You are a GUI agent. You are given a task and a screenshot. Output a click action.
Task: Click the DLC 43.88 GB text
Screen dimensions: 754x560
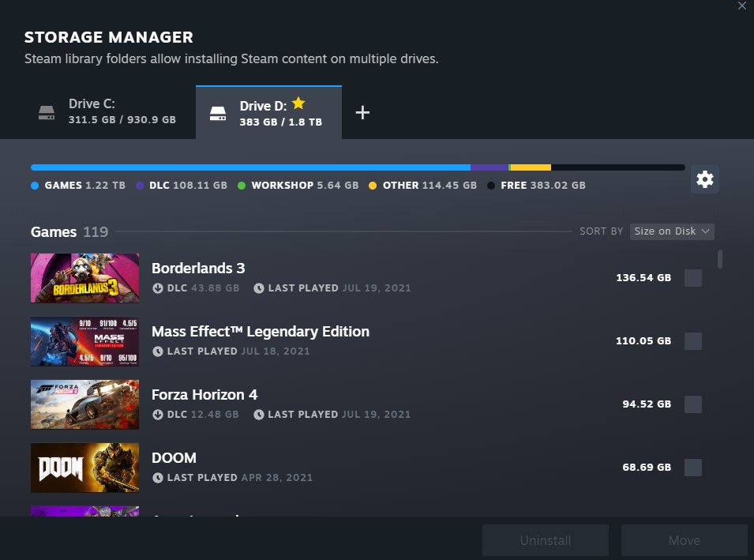point(203,288)
